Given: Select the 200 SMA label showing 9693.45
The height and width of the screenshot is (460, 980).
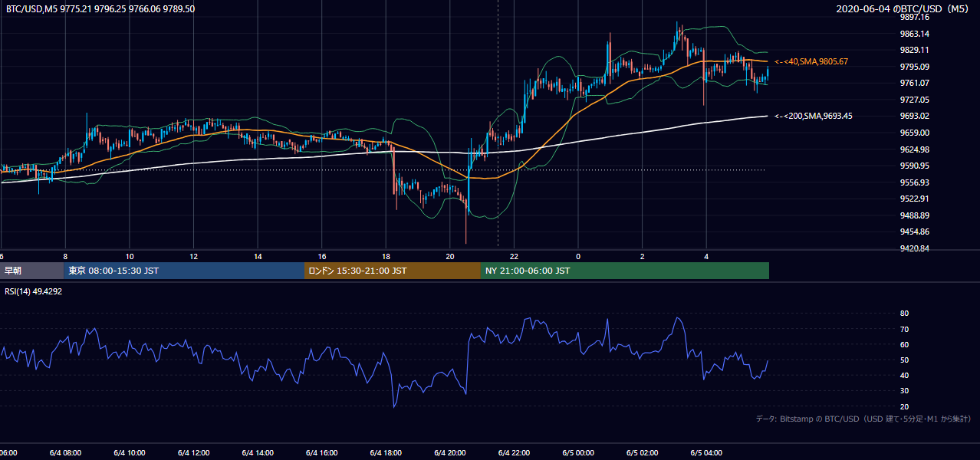Looking at the screenshot, I should point(814,116).
